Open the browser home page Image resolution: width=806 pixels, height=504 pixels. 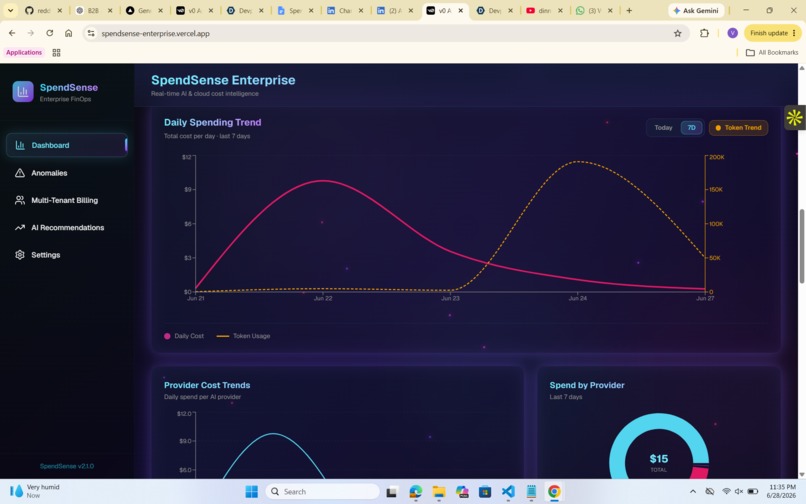(68, 33)
